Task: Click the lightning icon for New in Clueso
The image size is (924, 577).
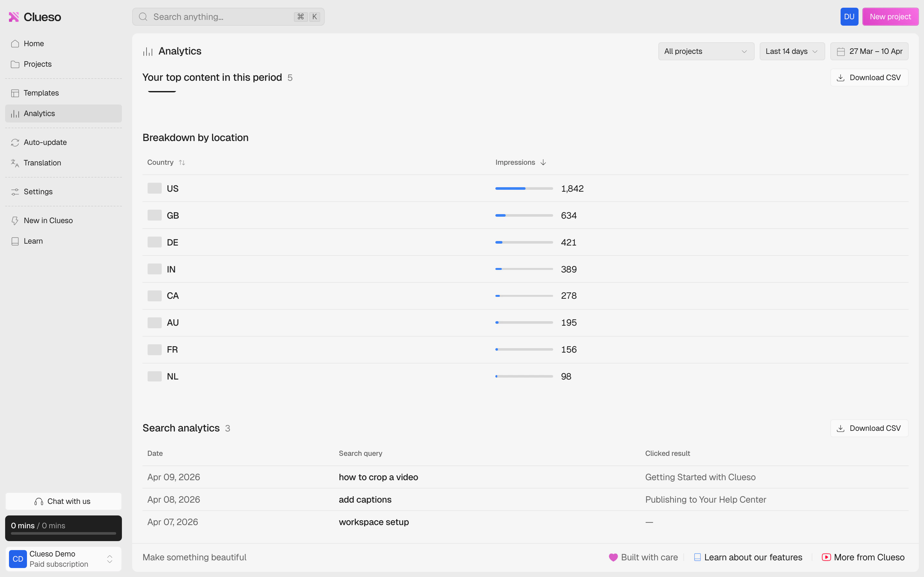Action: pos(15,221)
